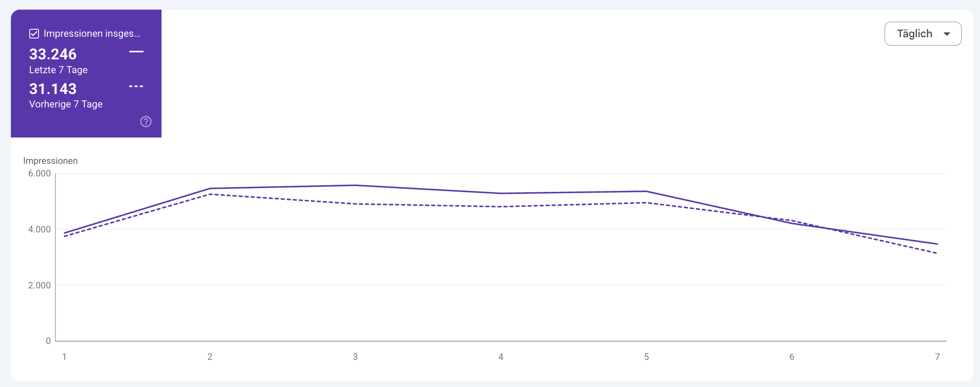Click the Vorherige 7 Tage label
Image resolution: width=980 pixels, height=387 pixels.
point(66,104)
